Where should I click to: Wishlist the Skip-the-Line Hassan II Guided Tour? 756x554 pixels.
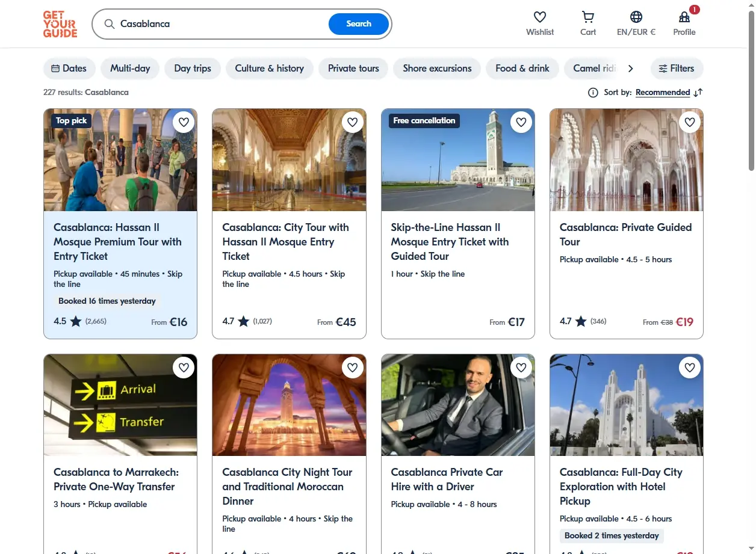point(521,122)
